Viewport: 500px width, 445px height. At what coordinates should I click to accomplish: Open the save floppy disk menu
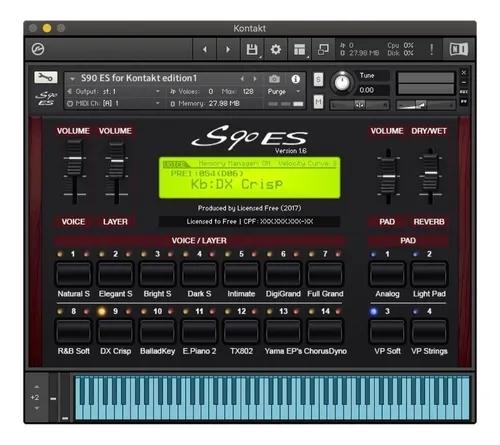pyautogui.click(x=252, y=49)
